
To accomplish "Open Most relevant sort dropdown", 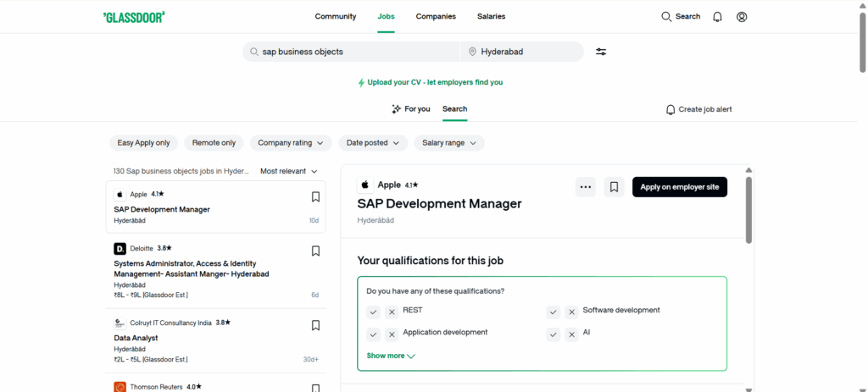I will (289, 171).
